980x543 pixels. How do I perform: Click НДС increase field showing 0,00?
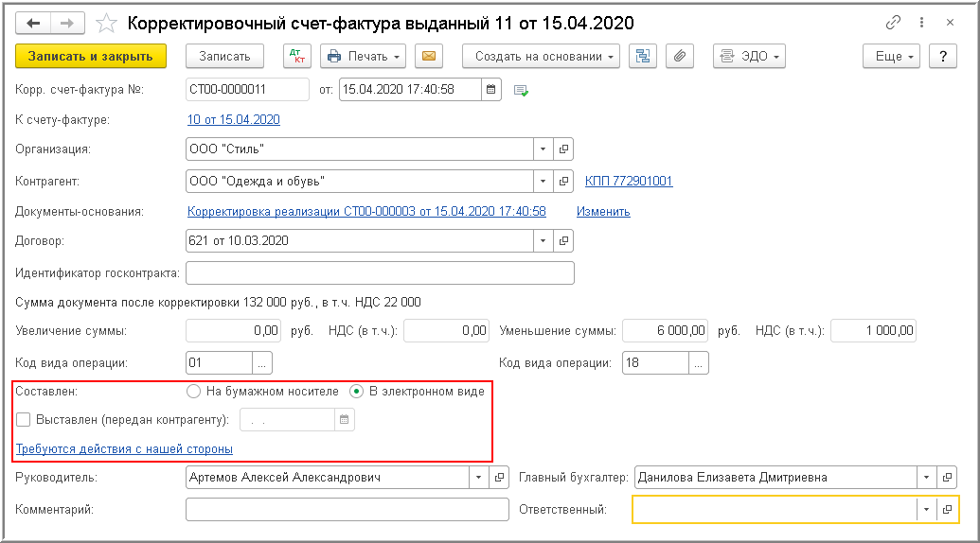(446, 331)
